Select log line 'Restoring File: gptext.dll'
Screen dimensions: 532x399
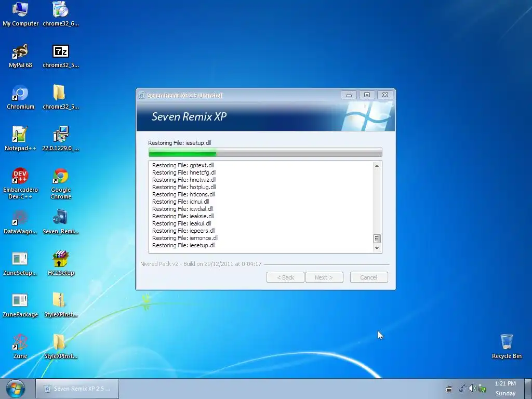pyautogui.click(x=183, y=165)
